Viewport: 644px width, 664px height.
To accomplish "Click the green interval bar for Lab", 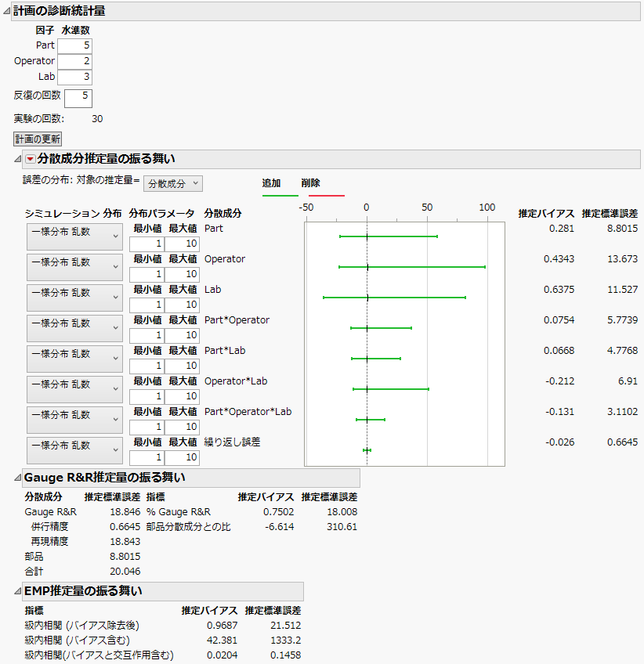I will click(x=393, y=298).
